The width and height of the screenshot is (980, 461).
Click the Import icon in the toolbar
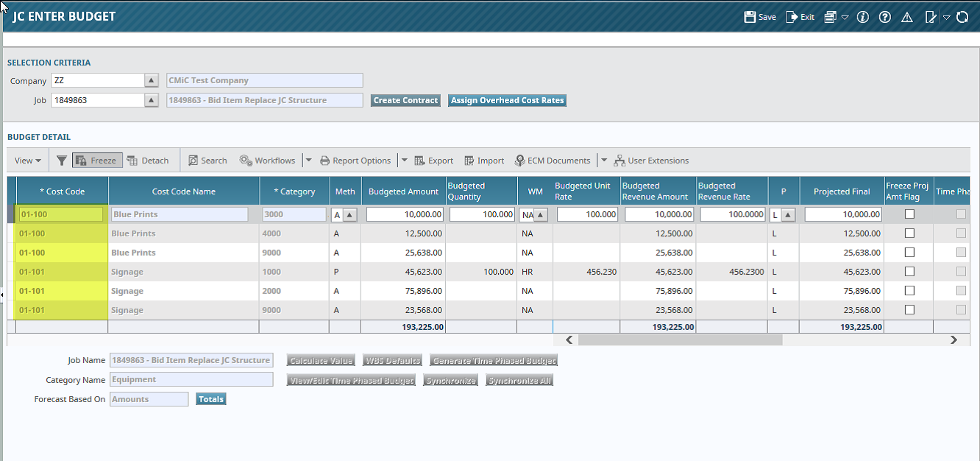[483, 160]
